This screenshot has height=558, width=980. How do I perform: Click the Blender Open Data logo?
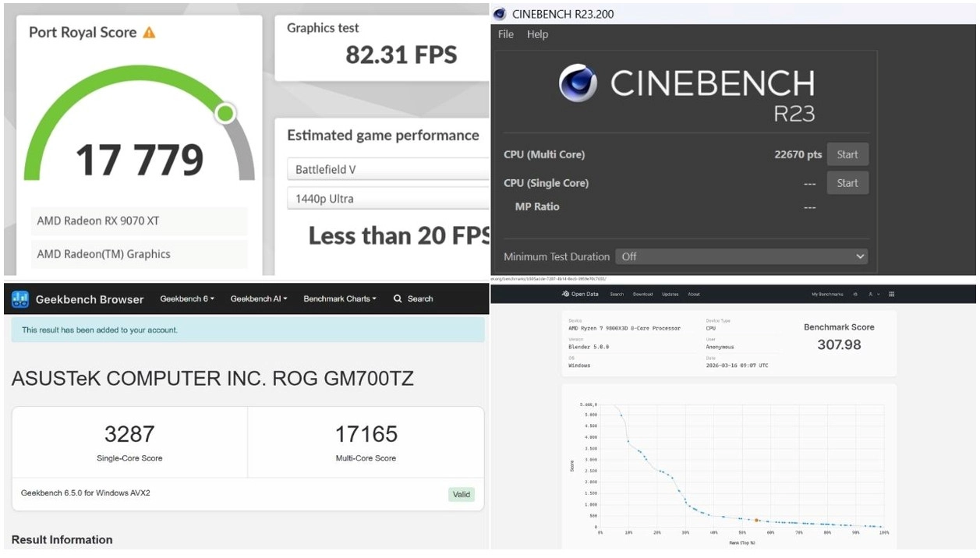(x=580, y=295)
